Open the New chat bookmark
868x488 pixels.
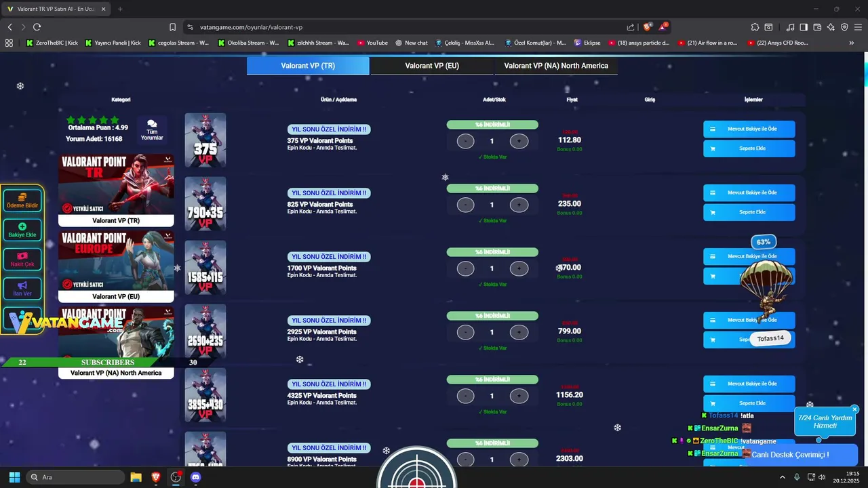point(412,43)
